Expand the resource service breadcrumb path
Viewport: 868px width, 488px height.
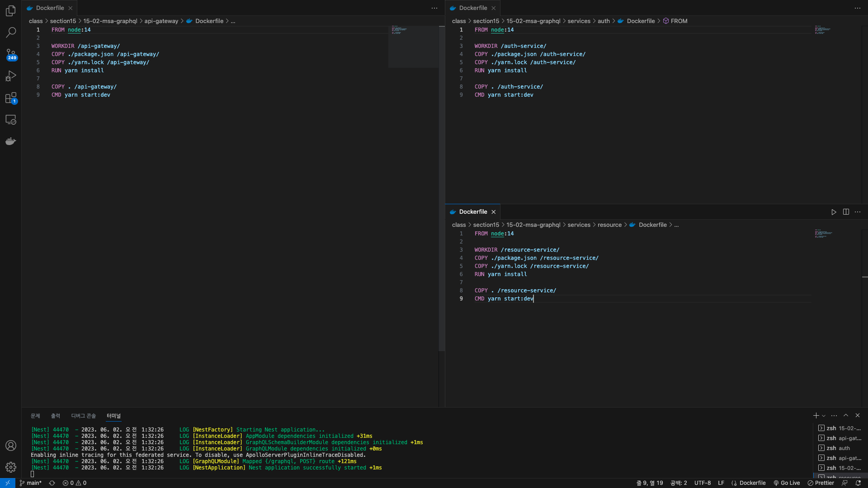coord(677,225)
